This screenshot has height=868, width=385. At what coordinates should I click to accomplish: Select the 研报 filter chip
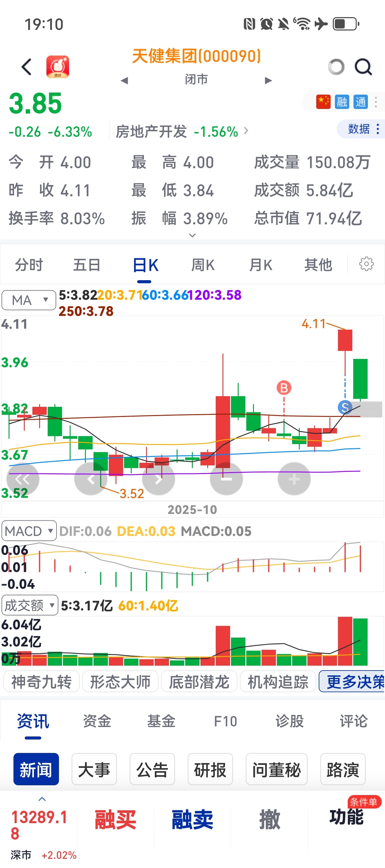coord(210,770)
